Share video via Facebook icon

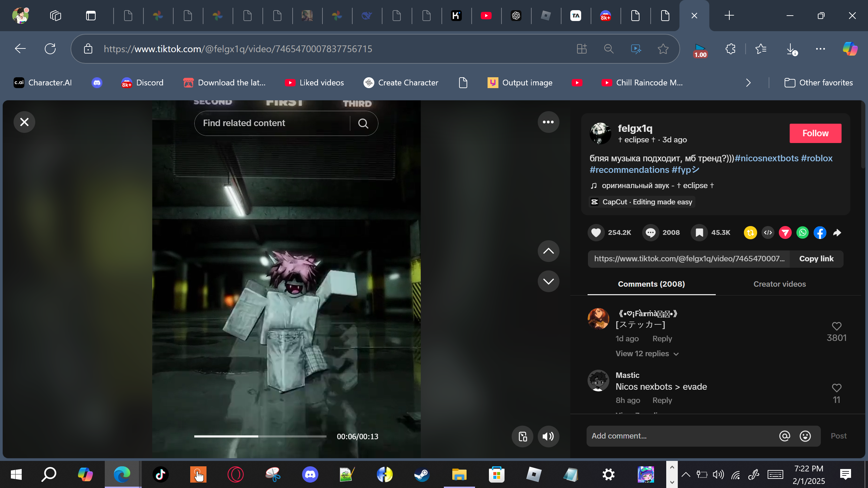pos(820,232)
